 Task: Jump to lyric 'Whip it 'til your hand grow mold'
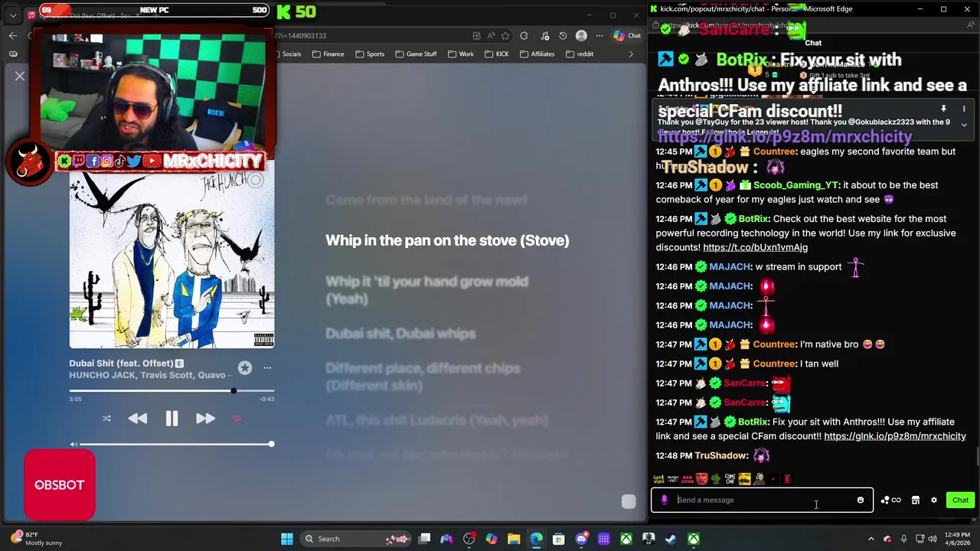[426, 290]
